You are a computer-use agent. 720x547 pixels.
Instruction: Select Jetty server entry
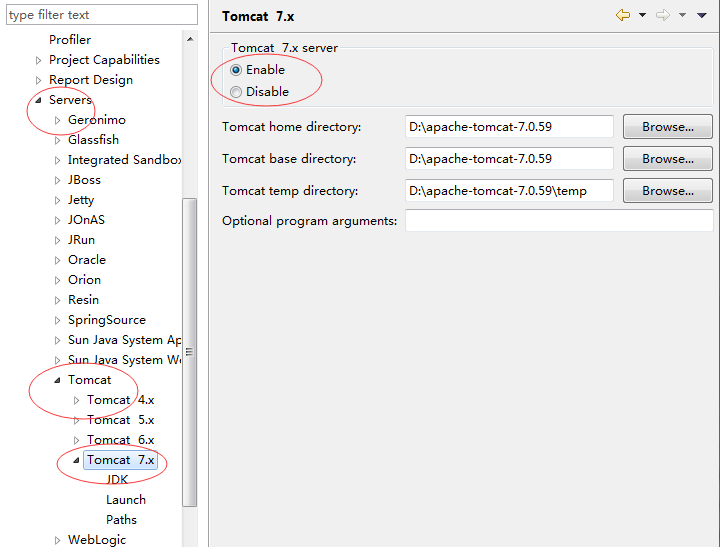tap(81, 200)
